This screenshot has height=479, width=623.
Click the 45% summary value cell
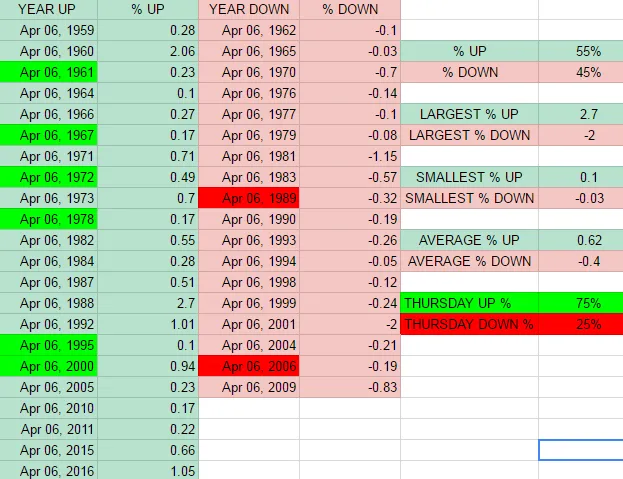[x=581, y=72]
